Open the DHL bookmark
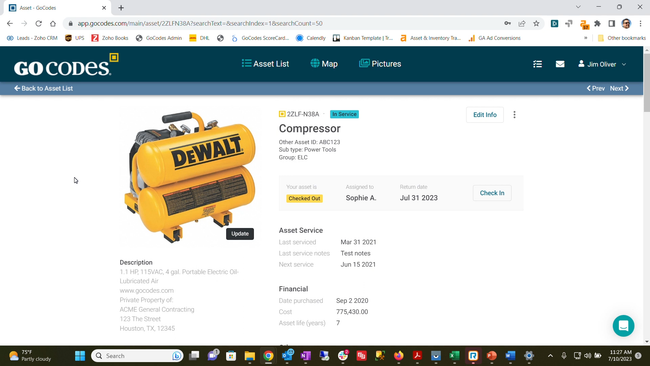Viewport: 650px width, 366px height. (x=199, y=38)
